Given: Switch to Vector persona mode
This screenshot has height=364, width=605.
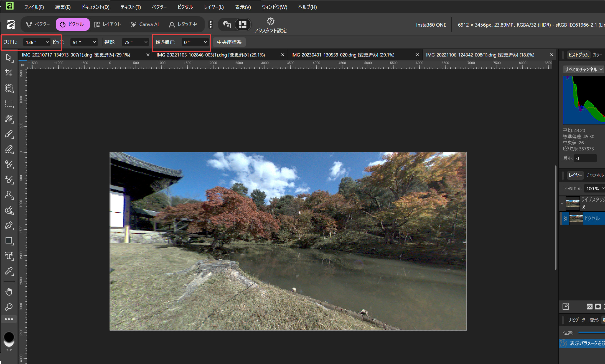Looking at the screenshot, I should click(x=38, y=24).
